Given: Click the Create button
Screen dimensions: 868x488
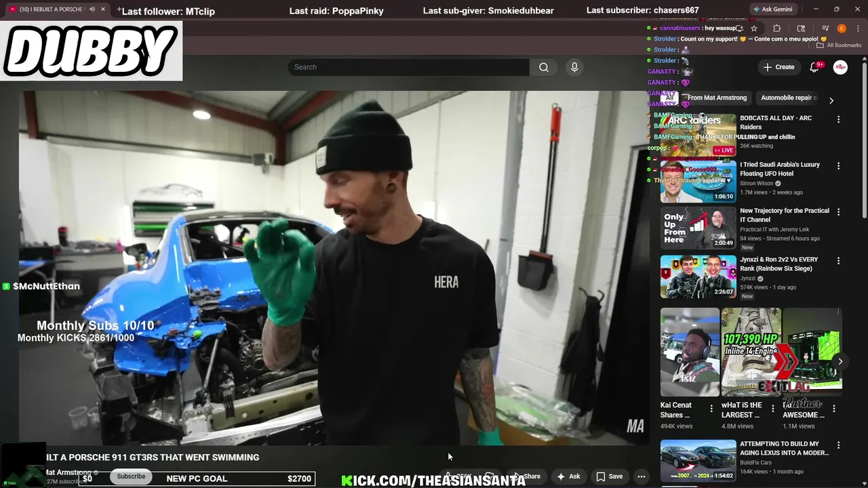Looking at the screenshot, I should coord(778,67).
